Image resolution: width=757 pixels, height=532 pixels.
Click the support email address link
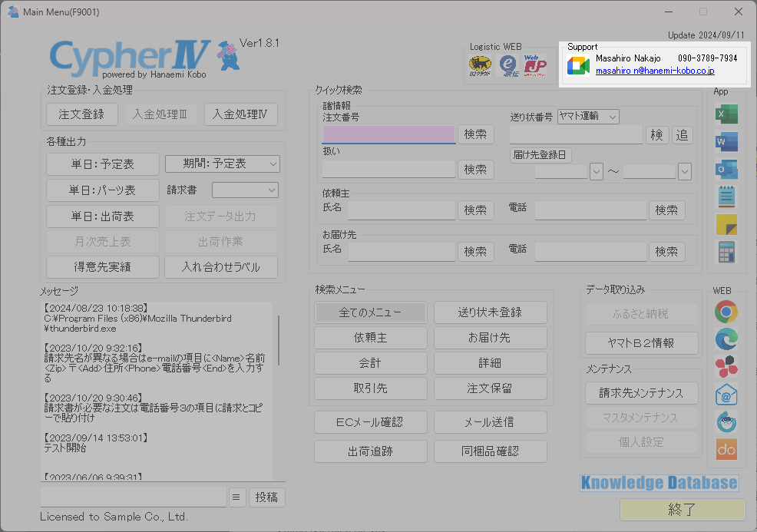pos(655,71)
